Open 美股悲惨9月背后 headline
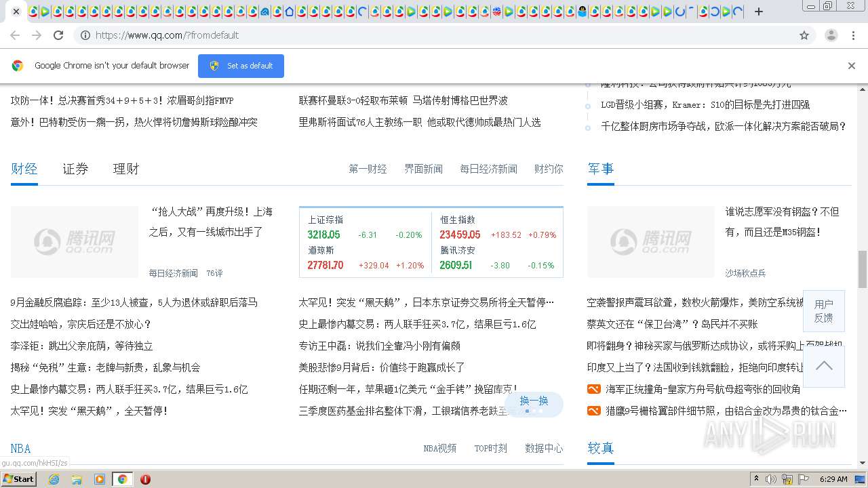Image resolution: width=868 pixels, height=488 pixels. click(382, 367)
